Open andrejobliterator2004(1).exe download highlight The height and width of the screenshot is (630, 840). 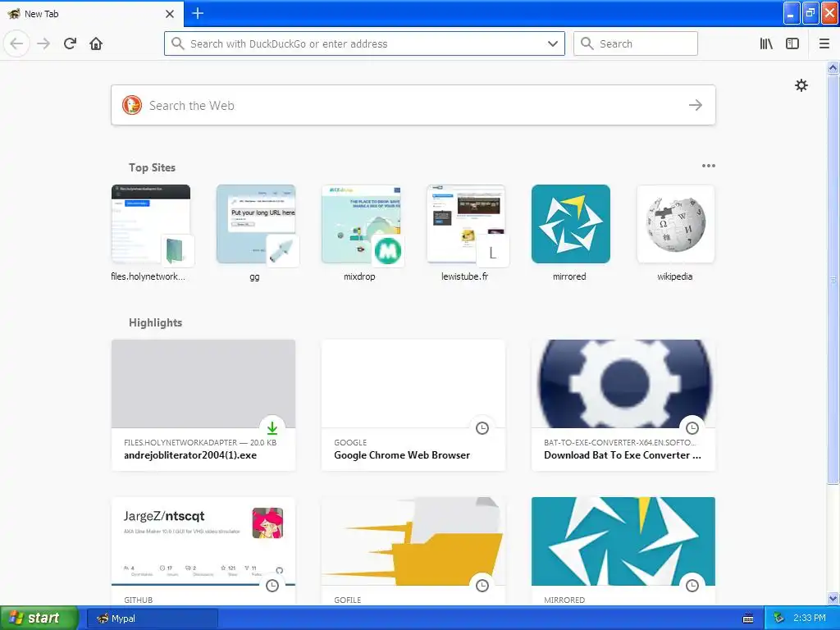coord(203,405)
